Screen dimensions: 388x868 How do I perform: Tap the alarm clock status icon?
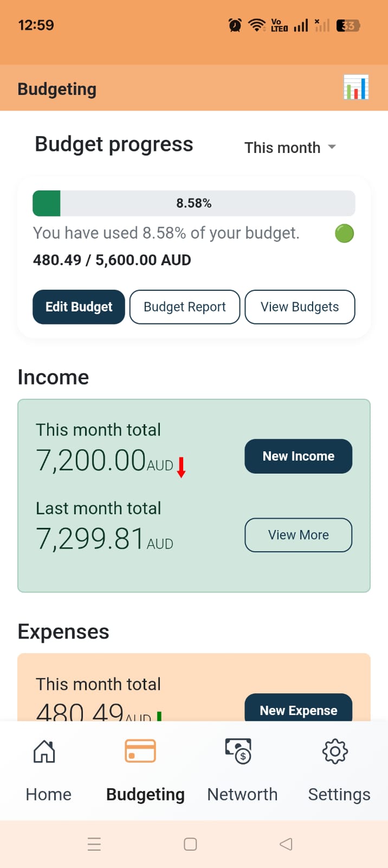pyautogui.click(x=234, y=24)
